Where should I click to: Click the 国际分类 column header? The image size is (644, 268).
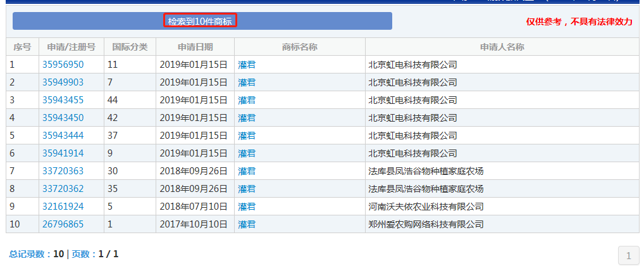tap(130, 47)
